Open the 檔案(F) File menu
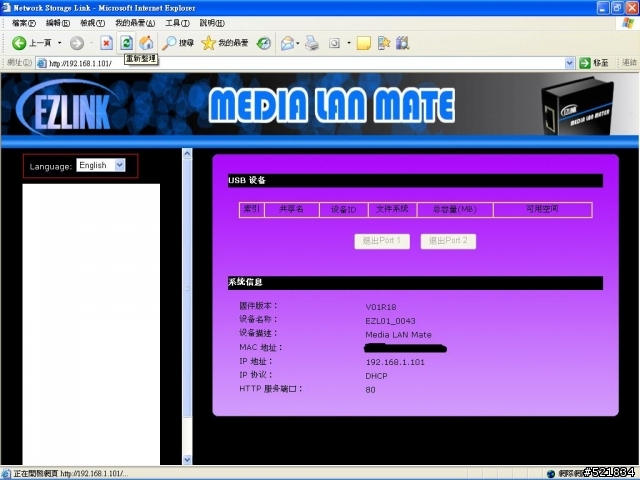 click(x=24, y=23)
